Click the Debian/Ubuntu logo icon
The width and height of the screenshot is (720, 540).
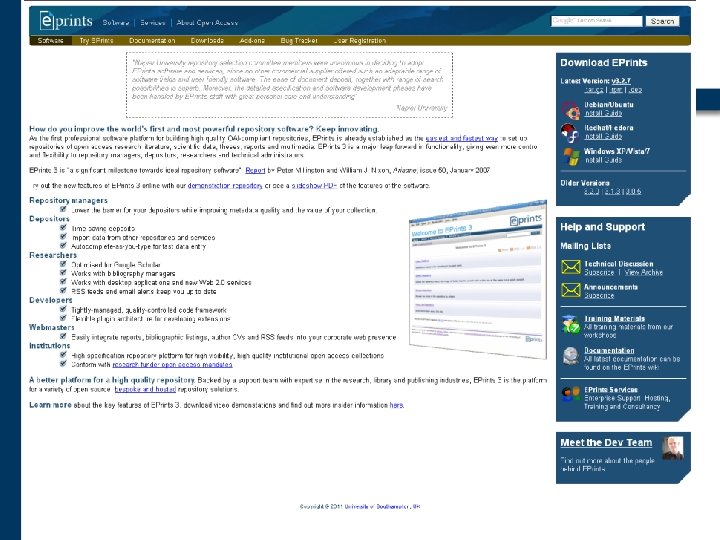(571, 110)
